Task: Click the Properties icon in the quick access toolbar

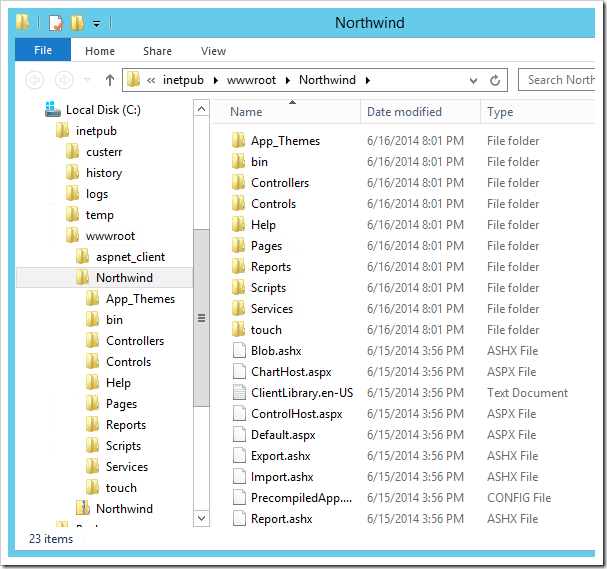Action: pos(56,23)
